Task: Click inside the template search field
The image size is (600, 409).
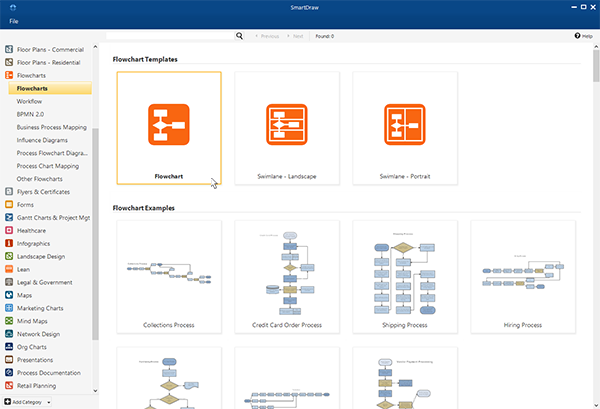Action: (x=170, y=36)
